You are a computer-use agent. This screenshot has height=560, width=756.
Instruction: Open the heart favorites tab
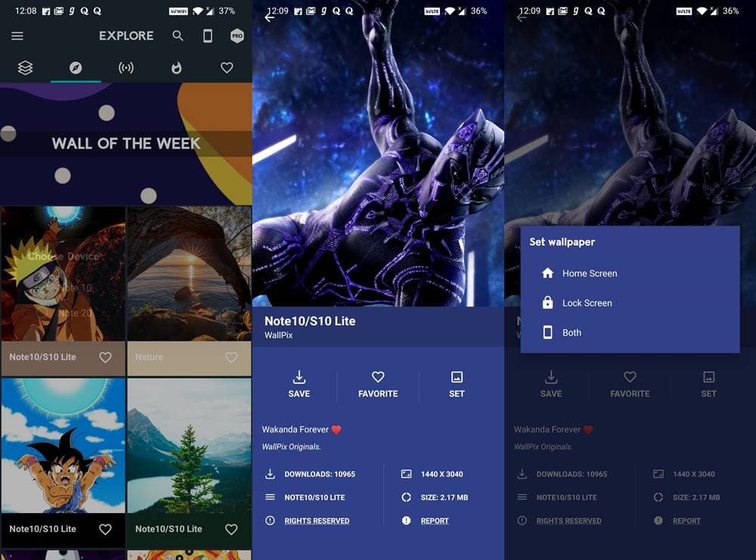pyautogui.click(x=227, y=67)
